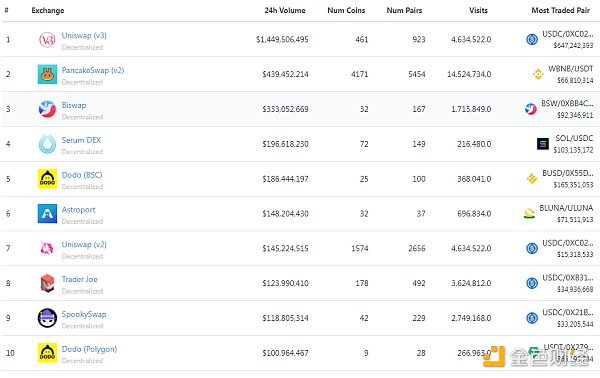Open the BLUNA/ULUNA traded pair
600x378 pixels.
click(566, 208)
